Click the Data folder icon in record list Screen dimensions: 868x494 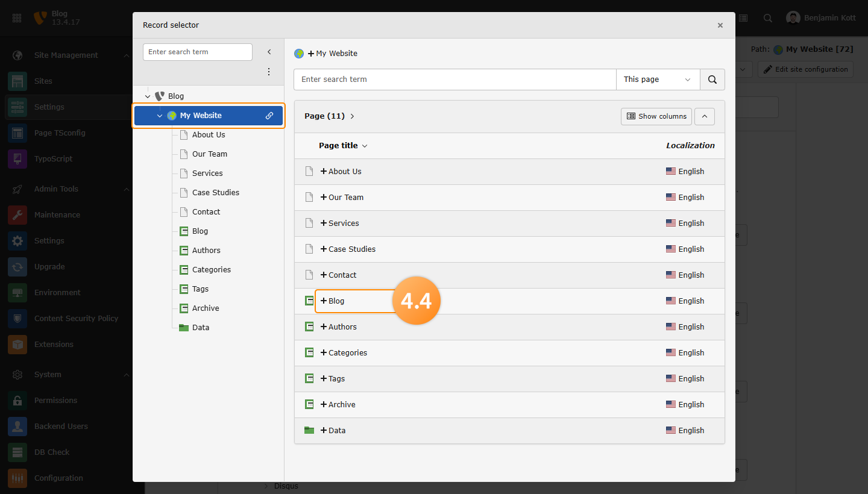(x=309, y=430)
